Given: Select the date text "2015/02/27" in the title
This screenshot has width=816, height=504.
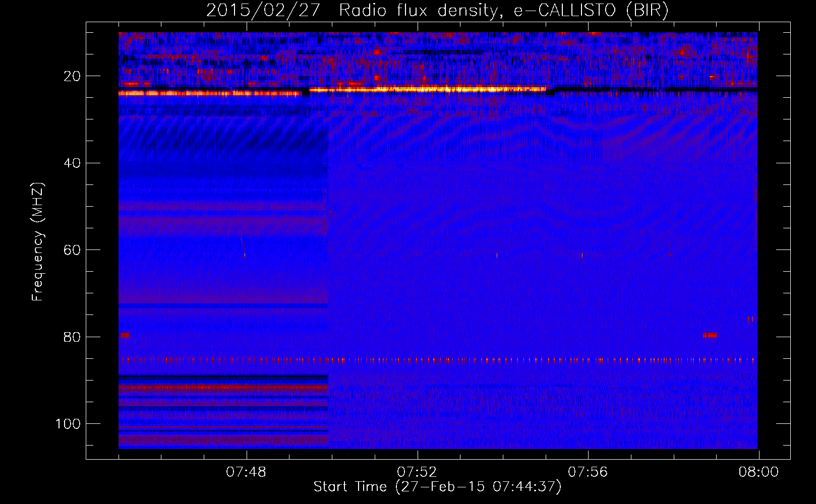Looking at the screenshot, I should coord(263,10).
